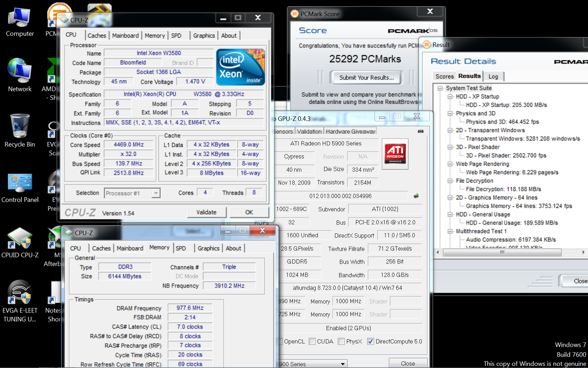This screenshot has height=368, width=588.
Task: Click the BIOS save icon beside the version number
Action: (x=416, y=196)
